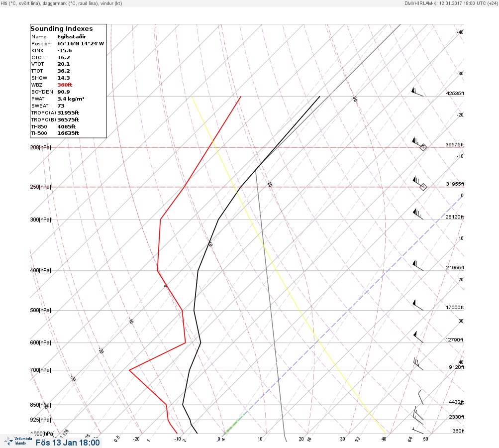Click the tropopause diamond marker at 200 hPa

pos(423,147)
